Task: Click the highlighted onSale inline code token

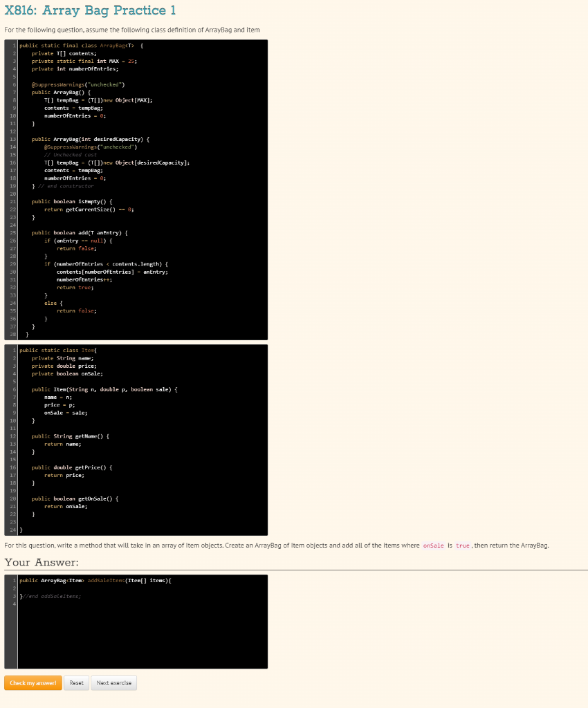Action: pos(432,545)
